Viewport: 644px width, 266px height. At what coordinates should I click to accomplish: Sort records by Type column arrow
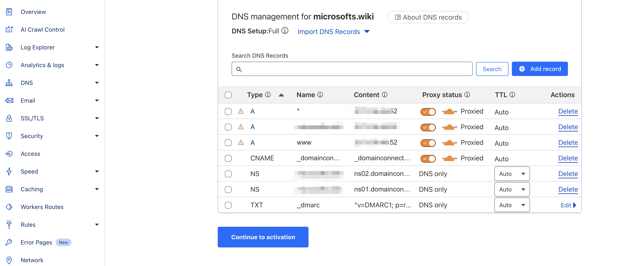tap(281, 95)
